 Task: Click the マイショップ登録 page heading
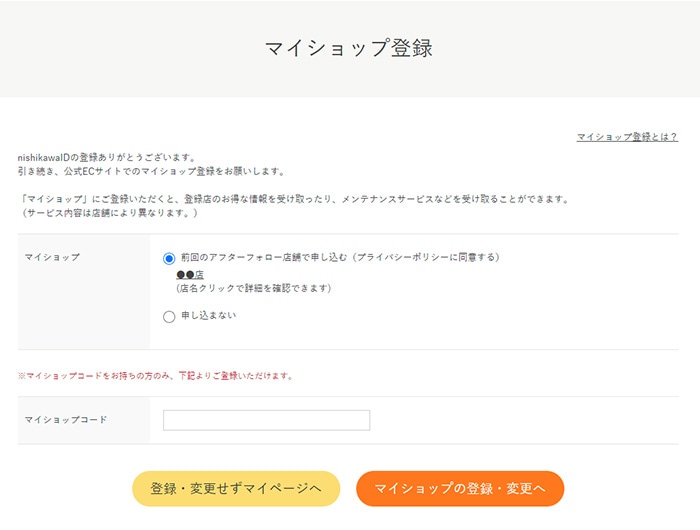click(349, 48)
